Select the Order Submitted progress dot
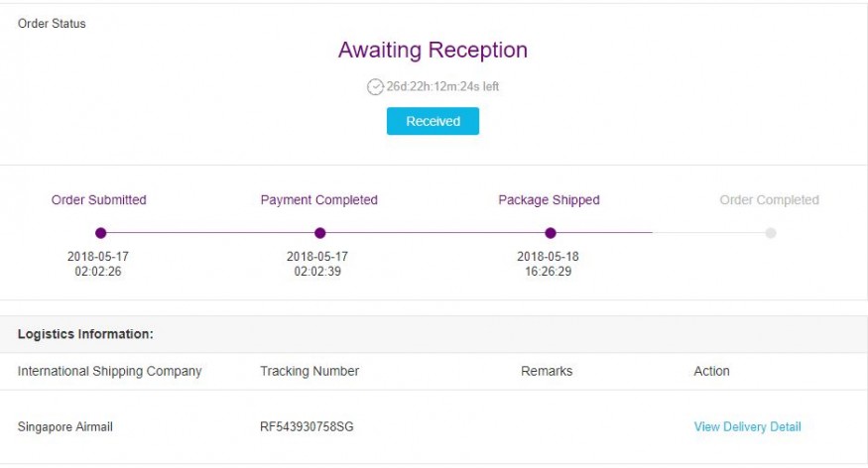This screenshot has width=868, height=468. 101,233
